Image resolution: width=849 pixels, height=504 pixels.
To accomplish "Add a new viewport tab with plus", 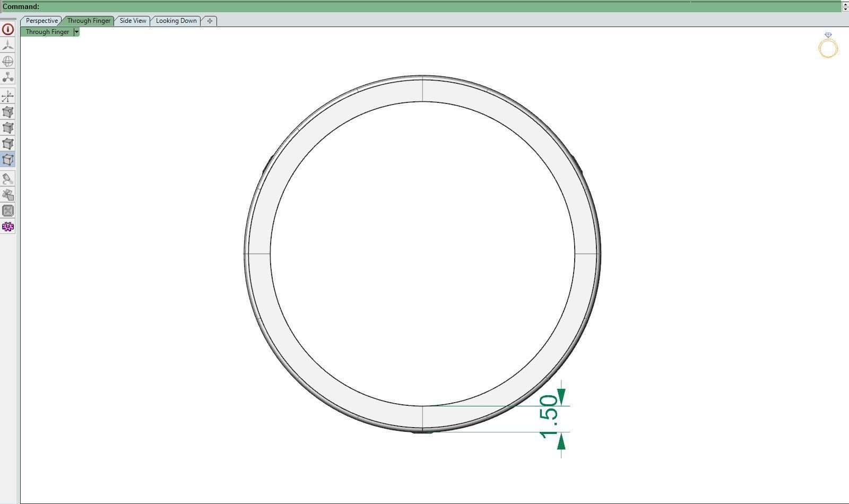I will (x=210, y=21).
